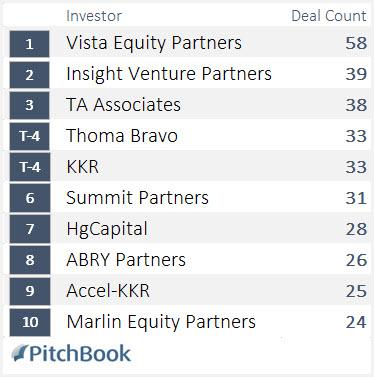Select Marlin Equity Partners name

coord(161,322)
